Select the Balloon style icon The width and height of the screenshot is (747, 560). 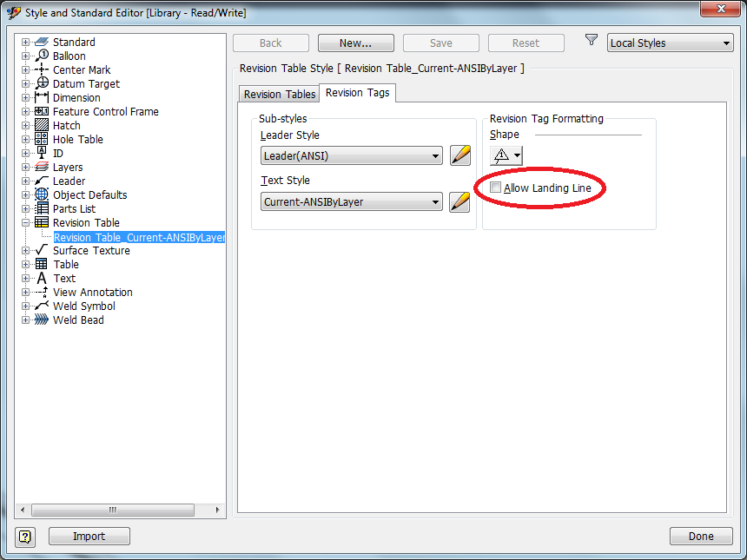point(41,56)
